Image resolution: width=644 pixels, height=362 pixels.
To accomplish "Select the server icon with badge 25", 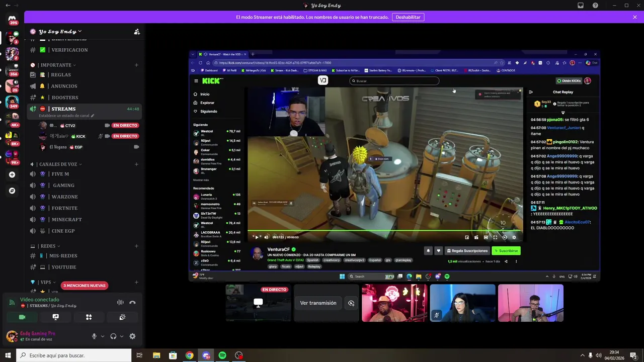I will 12,85.
